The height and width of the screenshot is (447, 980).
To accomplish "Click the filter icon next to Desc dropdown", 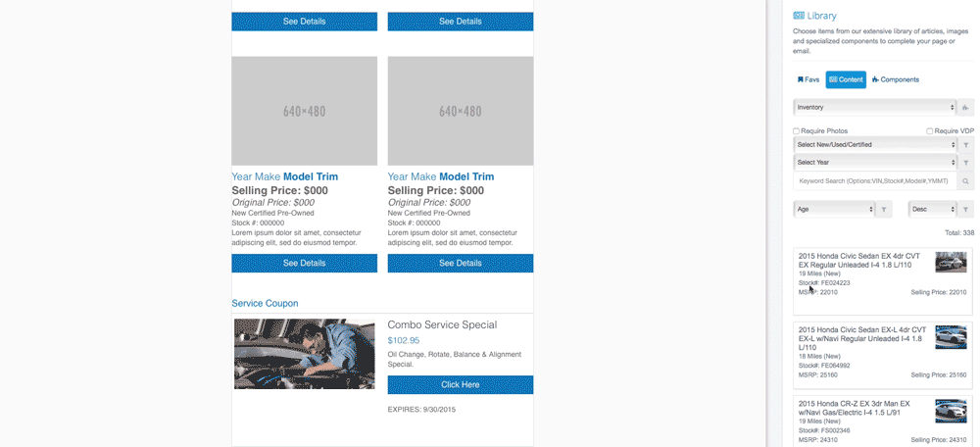I will pyautogui.click(x=965, y=210).
